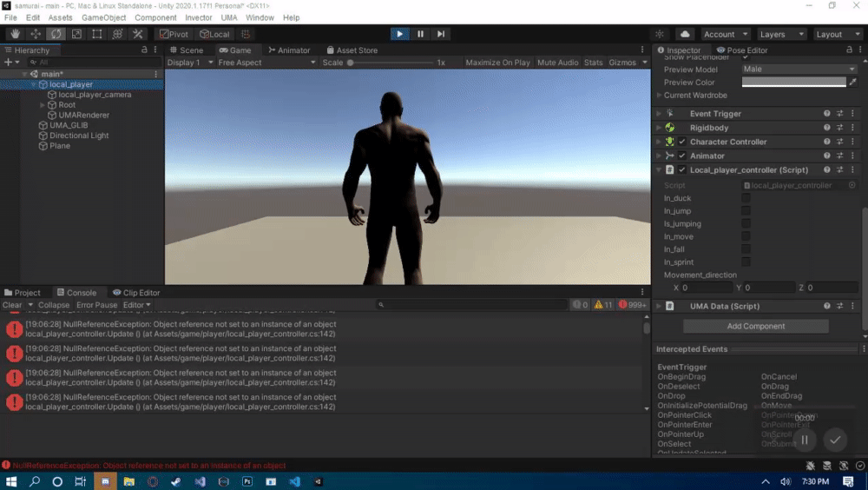Click the Add Component button
The height and width of the screenshot is (490, 868).
(x=756, y=327)
